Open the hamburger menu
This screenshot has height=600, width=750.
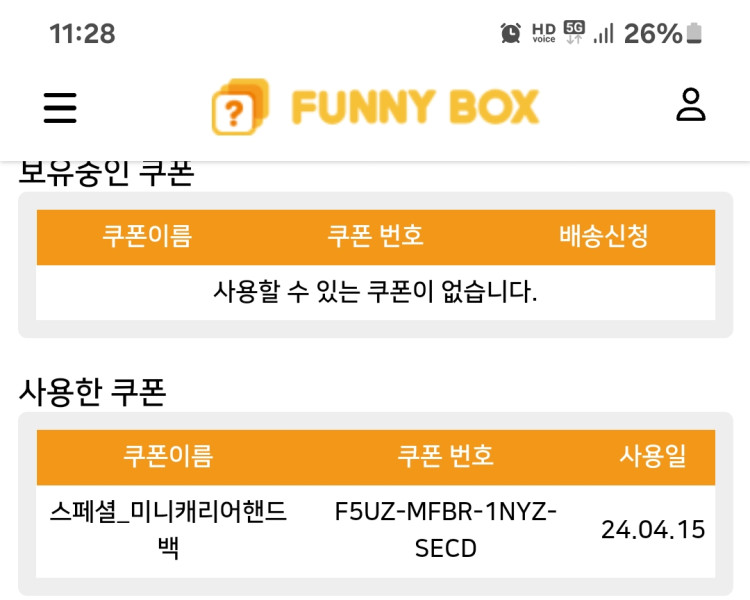(x=60, y=107)
